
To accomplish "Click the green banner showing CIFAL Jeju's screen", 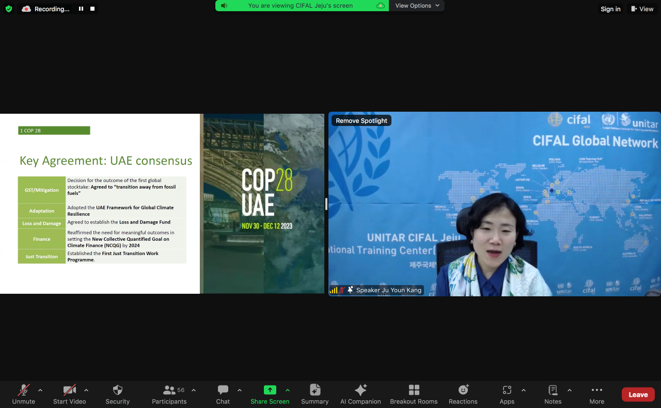I will [x=302, y=5].
